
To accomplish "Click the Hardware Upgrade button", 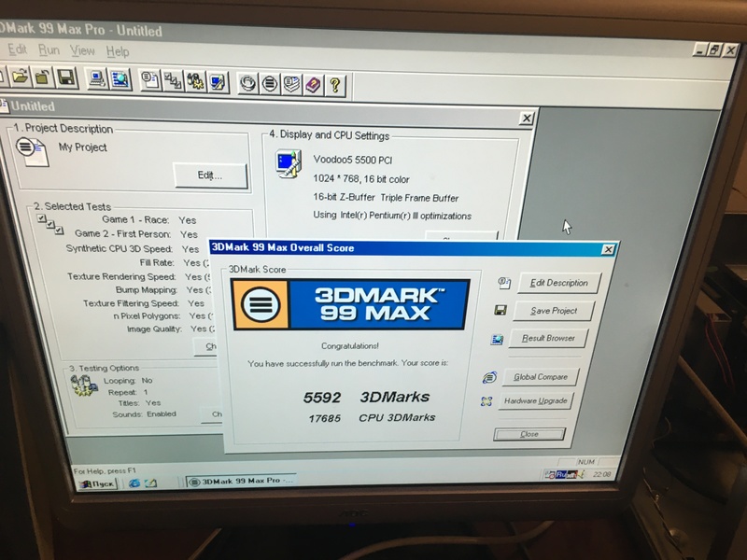I will (535, 401).
